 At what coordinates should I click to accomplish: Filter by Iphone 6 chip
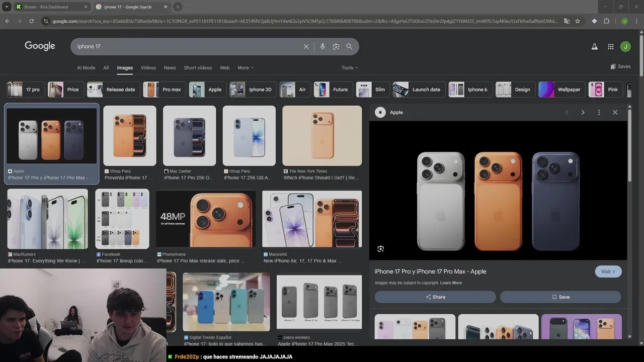click(470, 89)
